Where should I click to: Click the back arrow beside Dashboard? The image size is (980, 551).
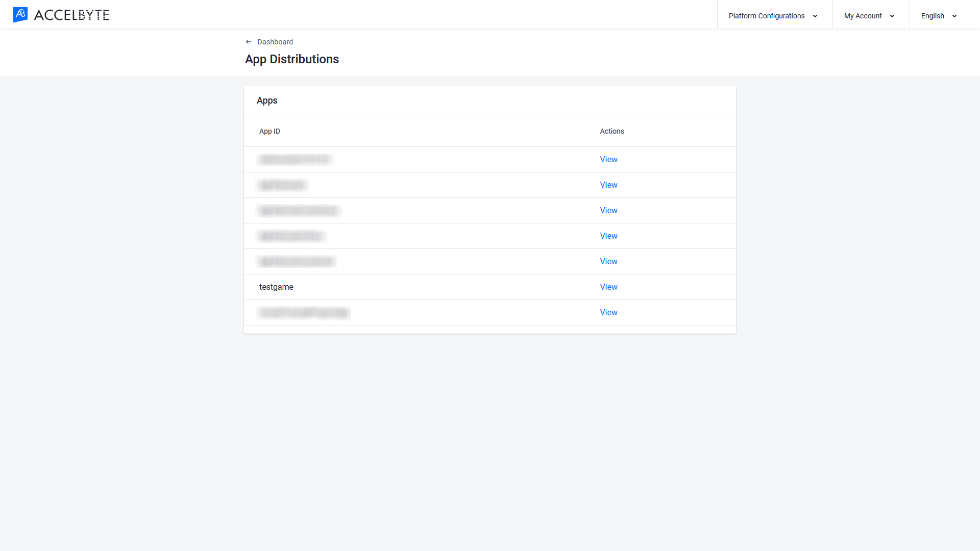pos(249,42)
